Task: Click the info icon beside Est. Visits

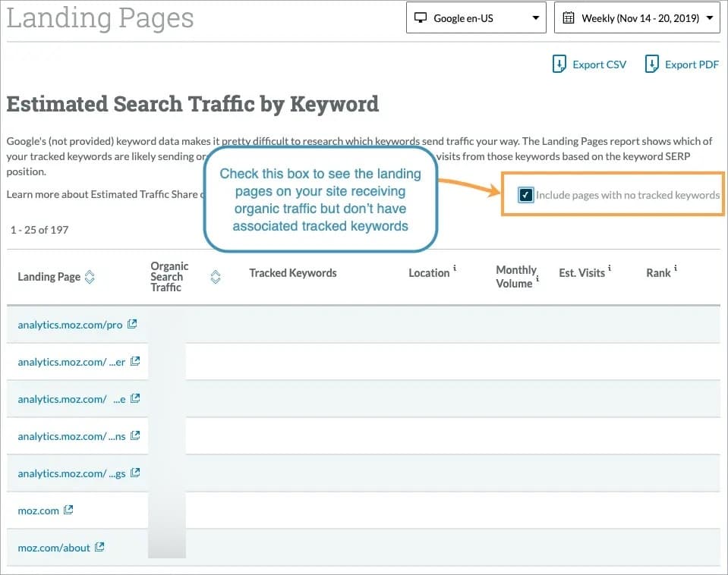Action: coord(610,268)
